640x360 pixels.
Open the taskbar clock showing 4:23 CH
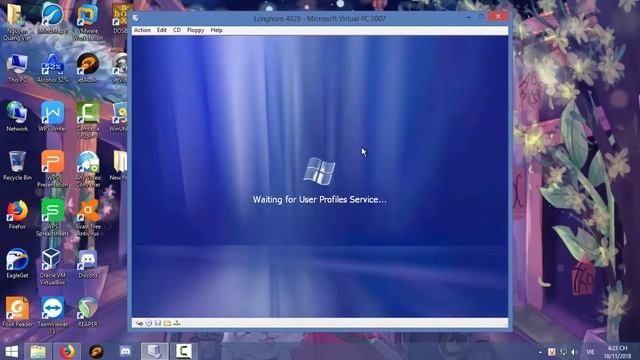(x=618, y=352)
